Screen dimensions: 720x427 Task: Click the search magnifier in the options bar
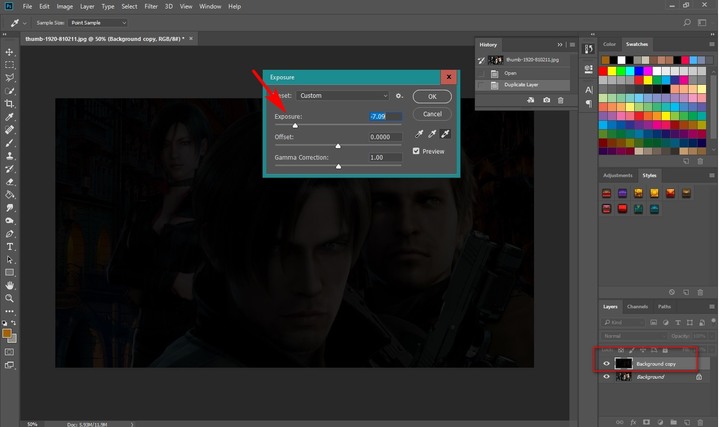[x=687, y=22]
